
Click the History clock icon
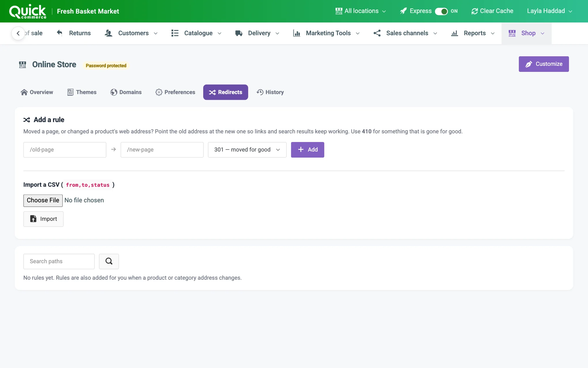tap(260, 92)
